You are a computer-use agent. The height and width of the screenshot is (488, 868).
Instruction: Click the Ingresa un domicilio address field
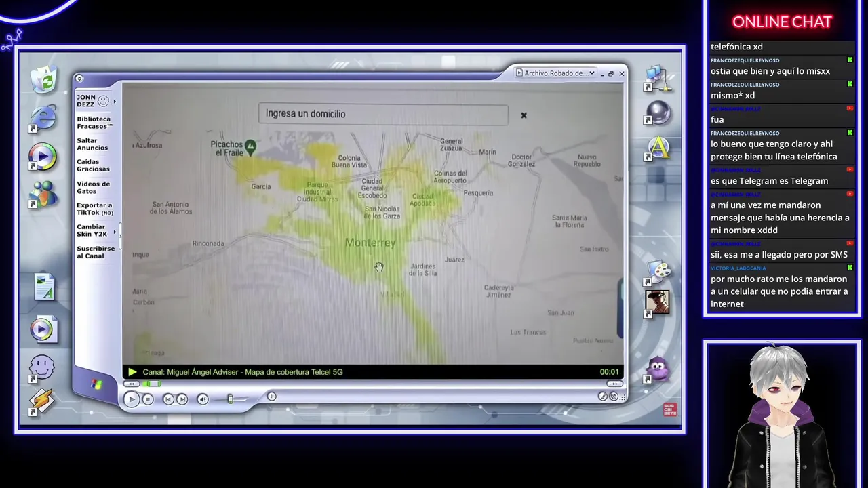point(382,114)
